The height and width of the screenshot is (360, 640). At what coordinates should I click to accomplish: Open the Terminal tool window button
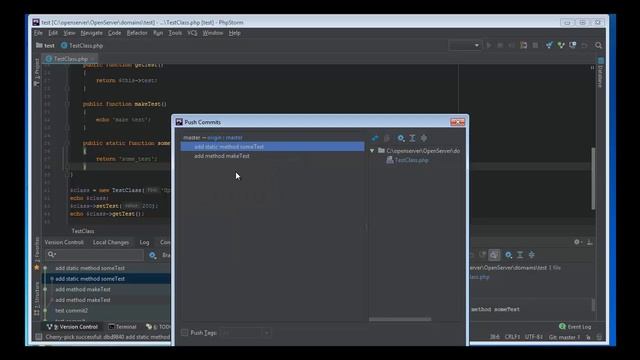click(122, 327)
